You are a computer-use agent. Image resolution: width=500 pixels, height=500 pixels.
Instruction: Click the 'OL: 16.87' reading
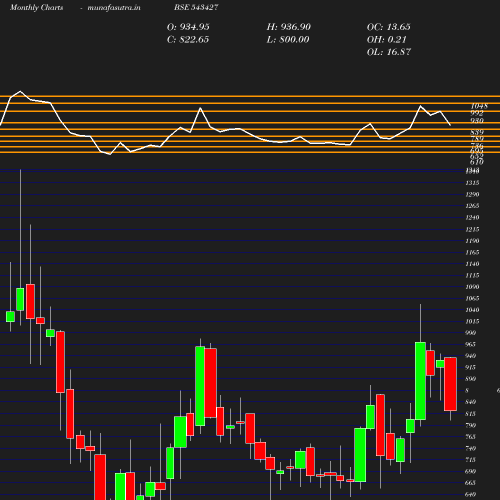[x=389, y=52]
